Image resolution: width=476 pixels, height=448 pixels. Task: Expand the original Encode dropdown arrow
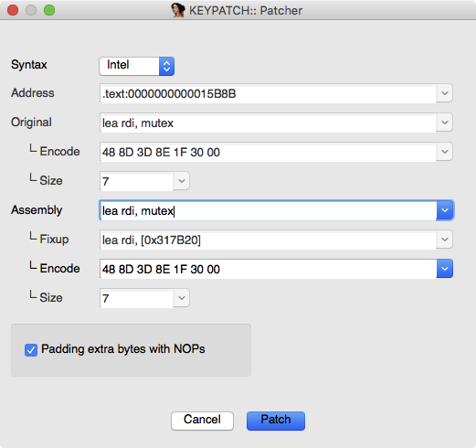point(444,152)
